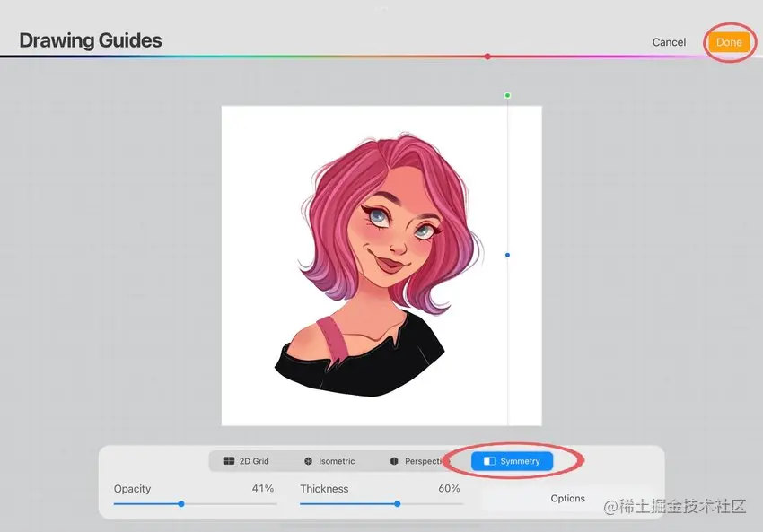The width and height of the screenshot is (763, 532).
Task: Select the Perspective guide icon
Action: (393, 461)
